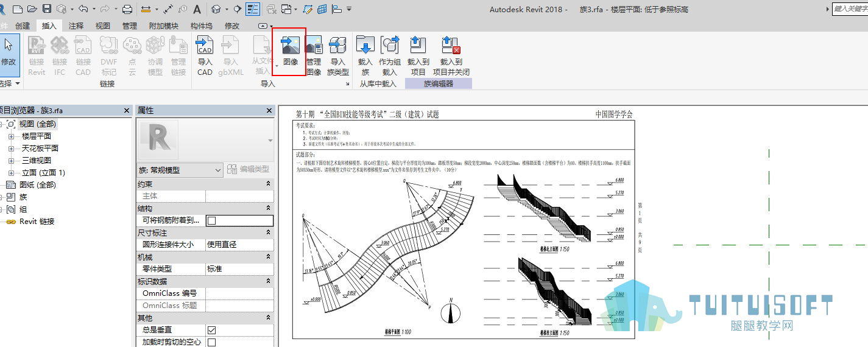This screenshot has height=347, width=868.
Task: Close the 属性 properties panel
Action: [x=269, y=111]
